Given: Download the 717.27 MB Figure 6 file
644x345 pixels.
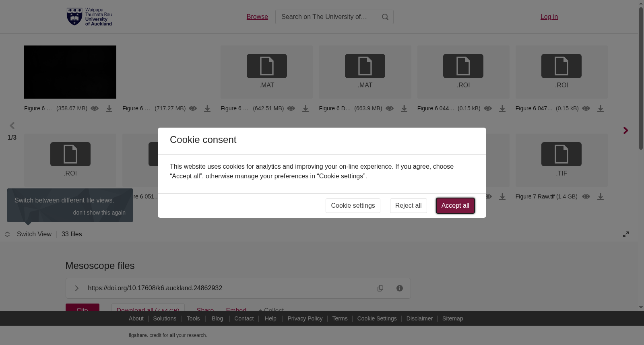Looking at the screenshot, I should point(207,109).
